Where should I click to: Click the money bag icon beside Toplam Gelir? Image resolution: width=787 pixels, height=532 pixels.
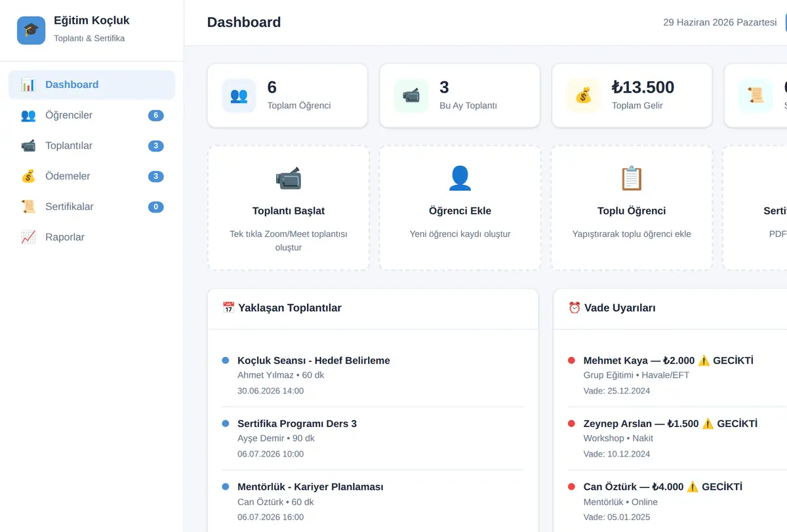(x=584, y=96)
